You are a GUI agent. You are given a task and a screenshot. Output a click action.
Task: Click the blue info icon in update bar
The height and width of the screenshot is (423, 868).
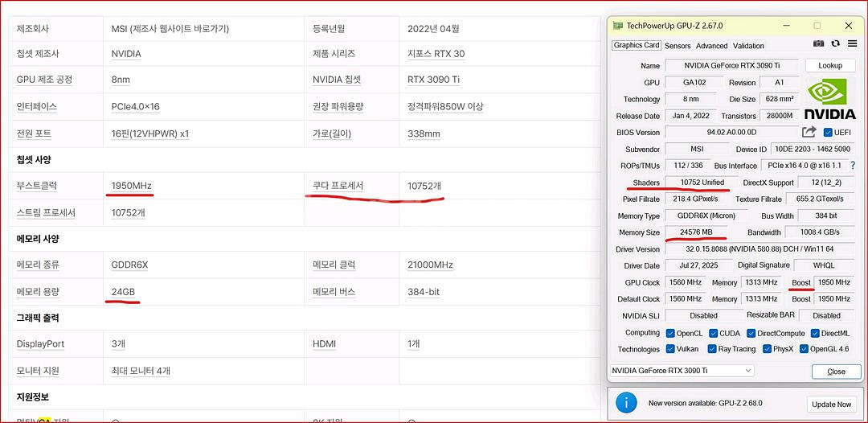click(x=625, y=403)
